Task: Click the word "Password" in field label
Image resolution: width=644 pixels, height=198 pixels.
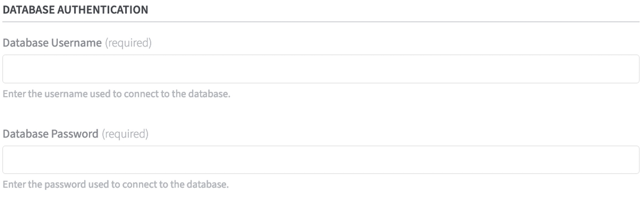Action: 74,134
